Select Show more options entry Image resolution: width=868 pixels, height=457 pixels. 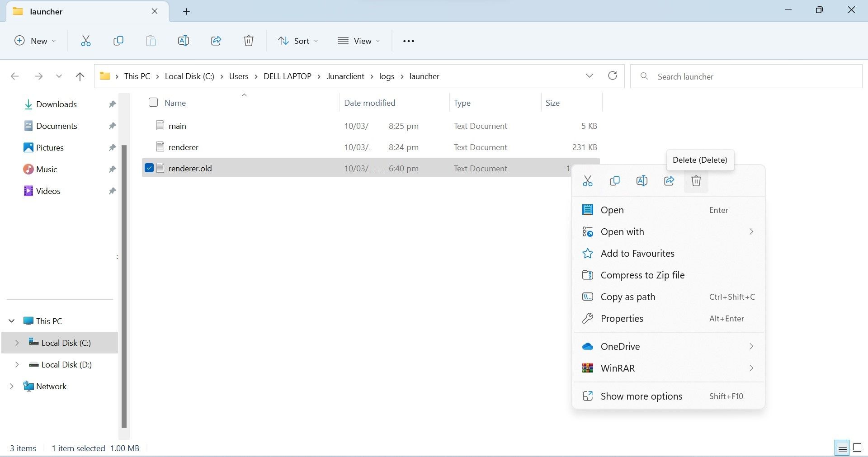[x=641, y=396]
